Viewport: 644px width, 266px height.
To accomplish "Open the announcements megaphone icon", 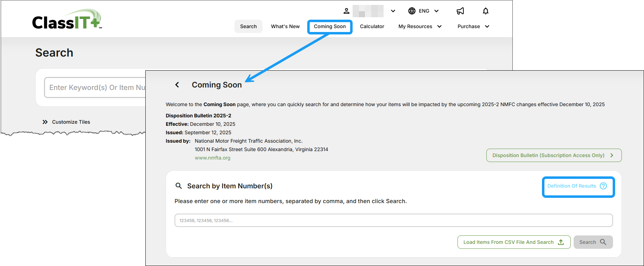I will [x=460, y=11].
